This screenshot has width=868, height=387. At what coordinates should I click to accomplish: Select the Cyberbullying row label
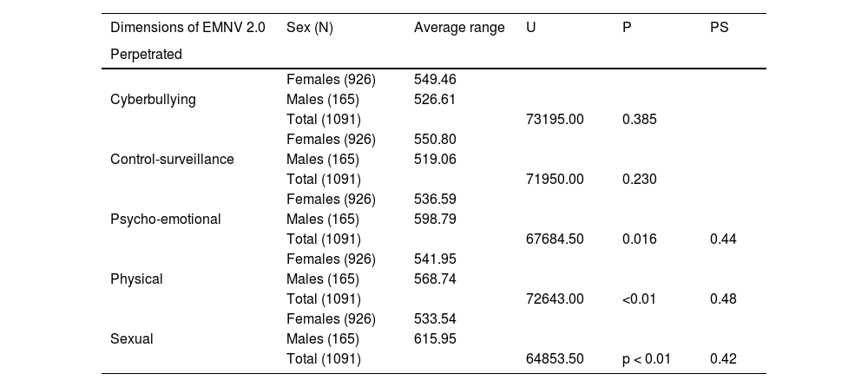point(153,99)
